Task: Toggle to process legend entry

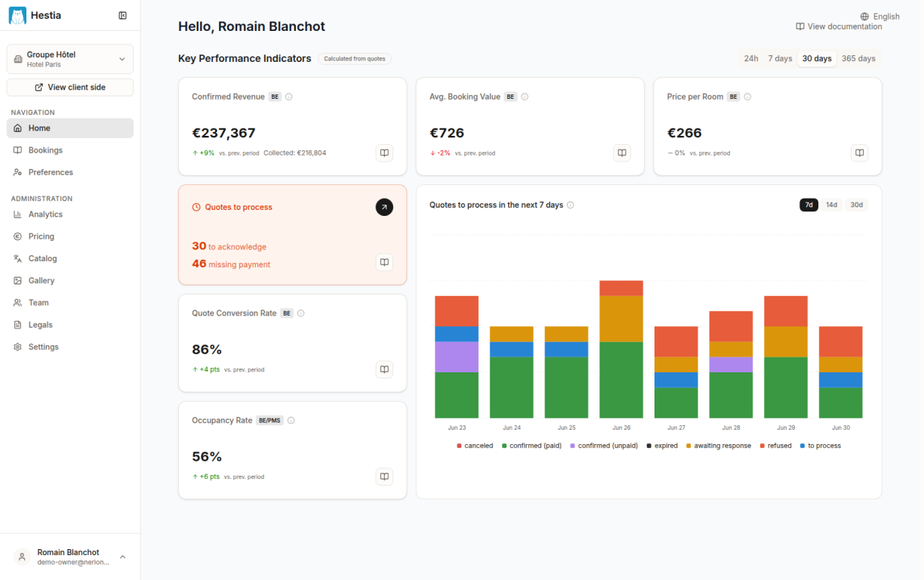Action: coord(820,446)
